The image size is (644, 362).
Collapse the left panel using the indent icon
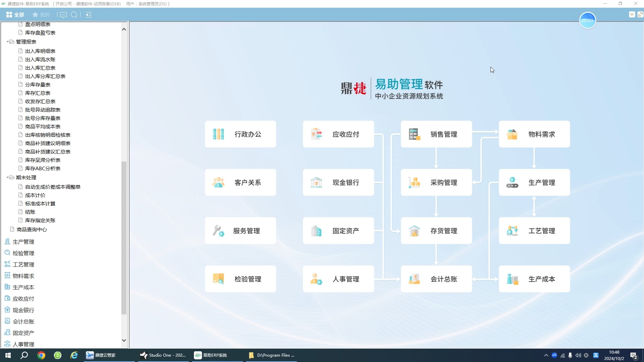click(89, 15)
